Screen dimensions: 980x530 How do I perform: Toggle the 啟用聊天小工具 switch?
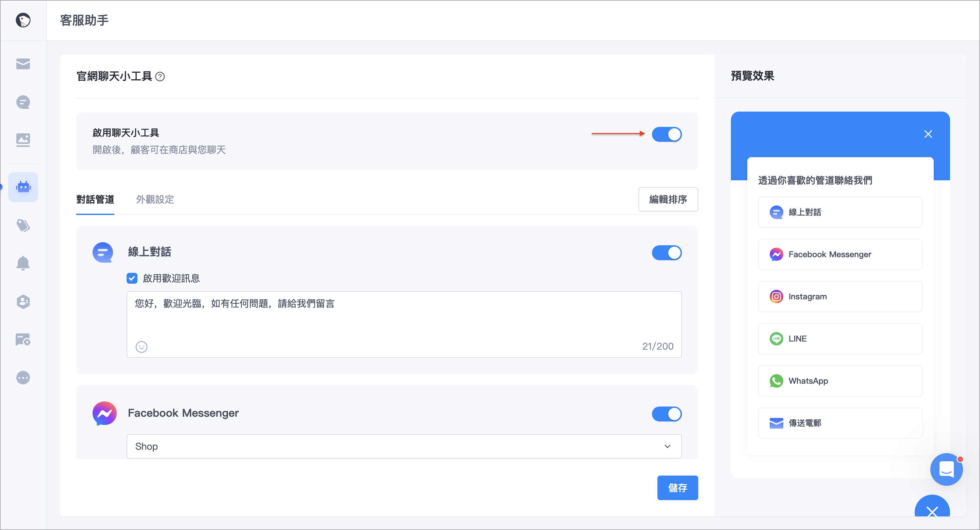(667, 134)
